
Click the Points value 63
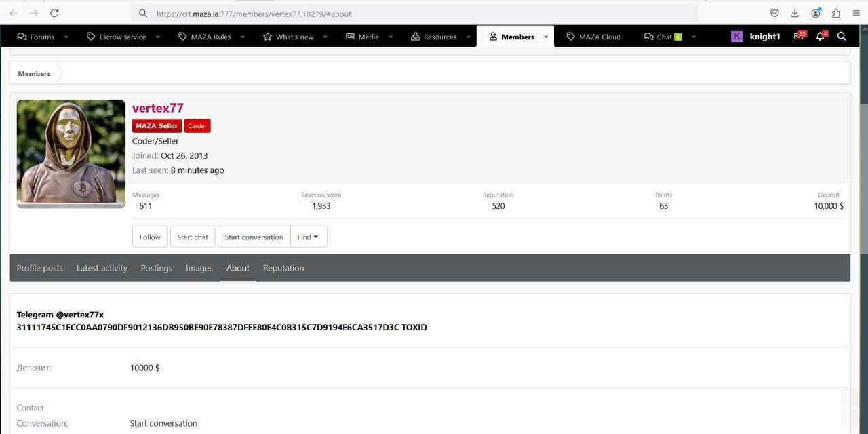[664, 206]
